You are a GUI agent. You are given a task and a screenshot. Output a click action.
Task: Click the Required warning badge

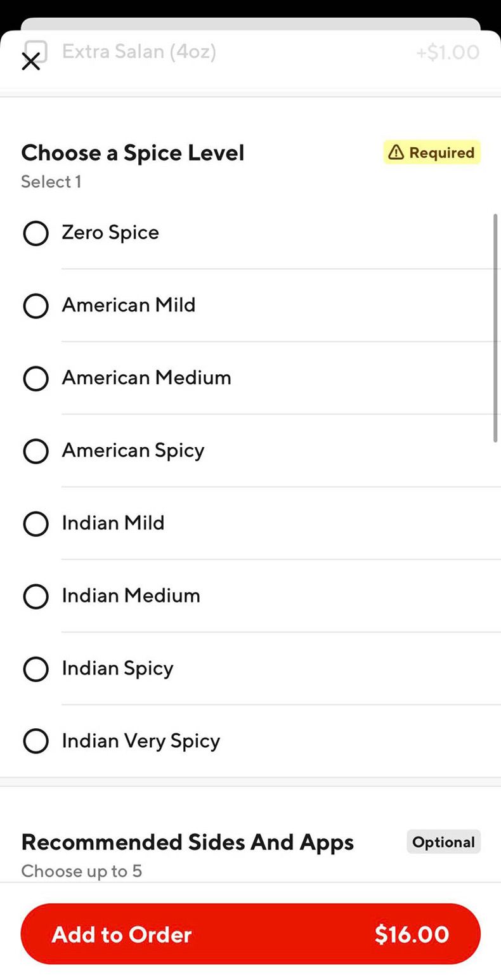click(x=432, y=152)
